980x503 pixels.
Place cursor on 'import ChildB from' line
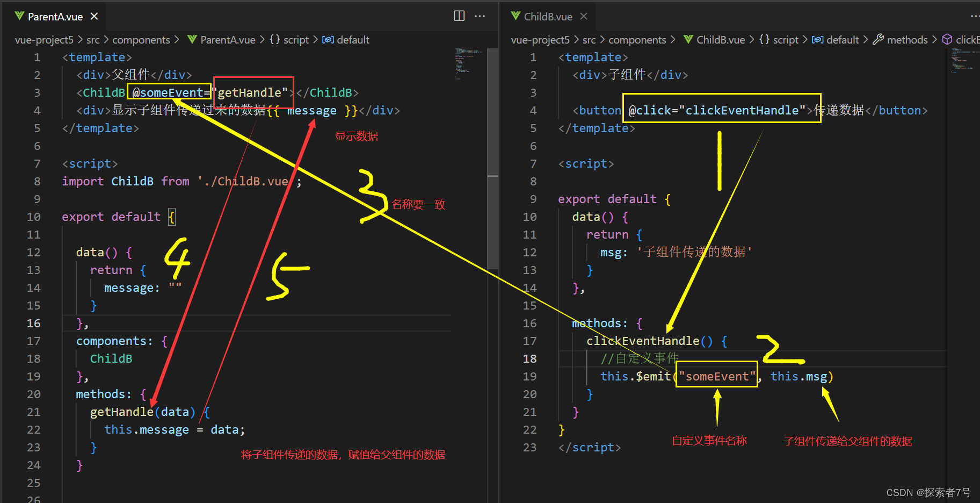182,181
